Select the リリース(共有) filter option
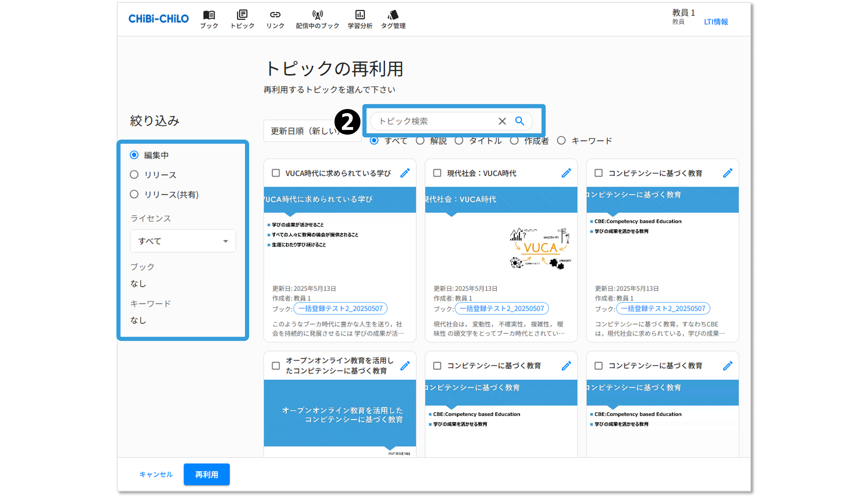The height and width of the screenshot is (497, 868). click(x=134, y=195)
